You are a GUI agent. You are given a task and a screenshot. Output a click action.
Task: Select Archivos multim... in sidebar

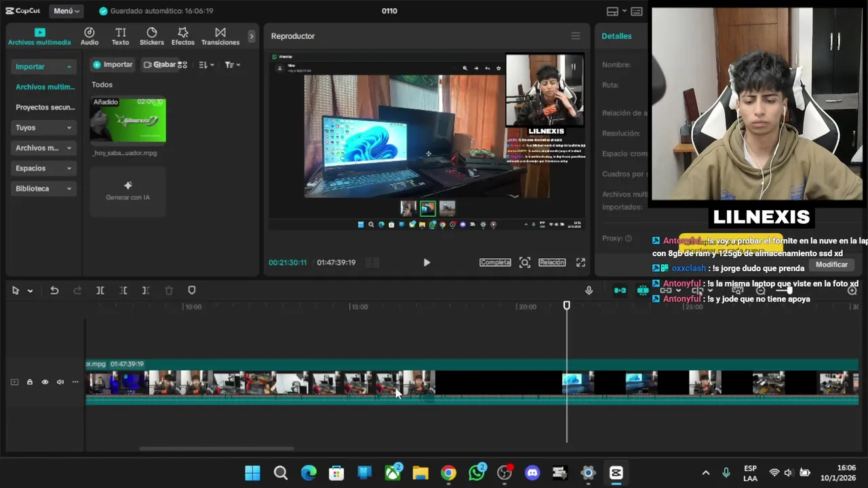point(45,87)
